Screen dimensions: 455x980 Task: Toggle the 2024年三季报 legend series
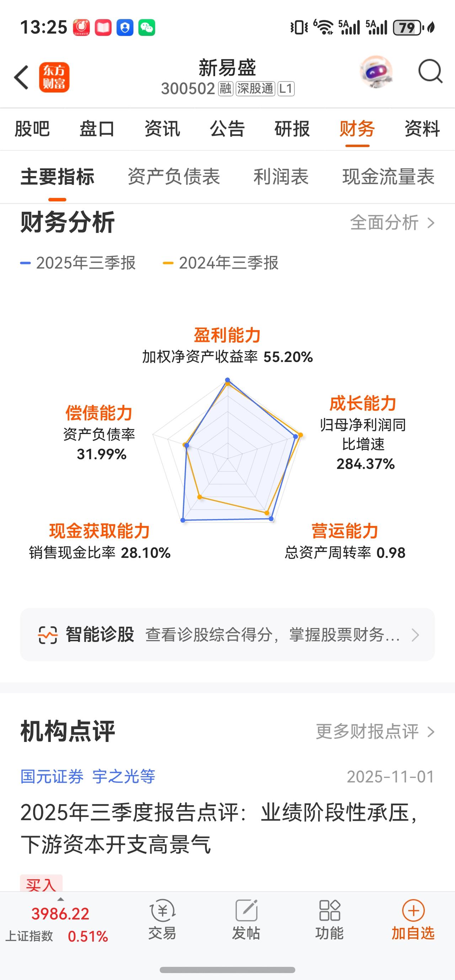[x=220, y=263]
